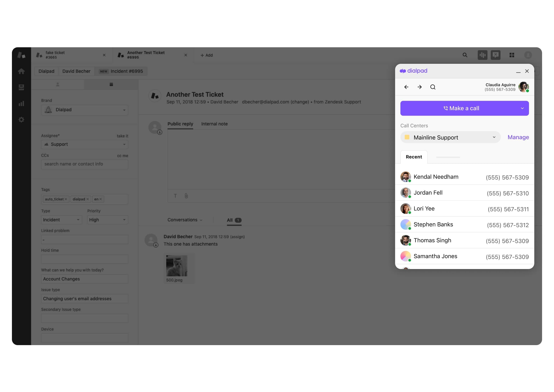Open the Make a call options chevron
The height and width of the screenshot is (392, 554).
(522, 108)
